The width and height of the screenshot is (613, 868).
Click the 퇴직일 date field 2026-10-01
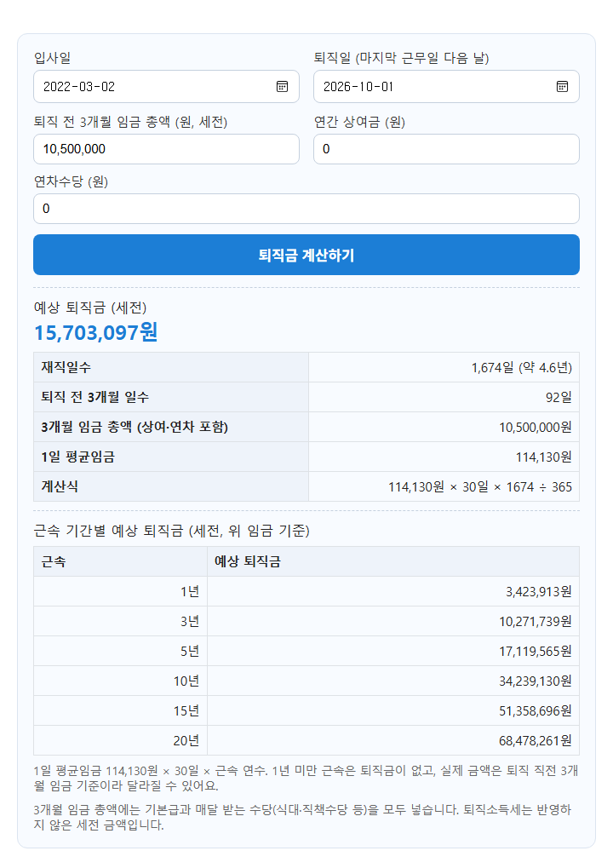446,86
